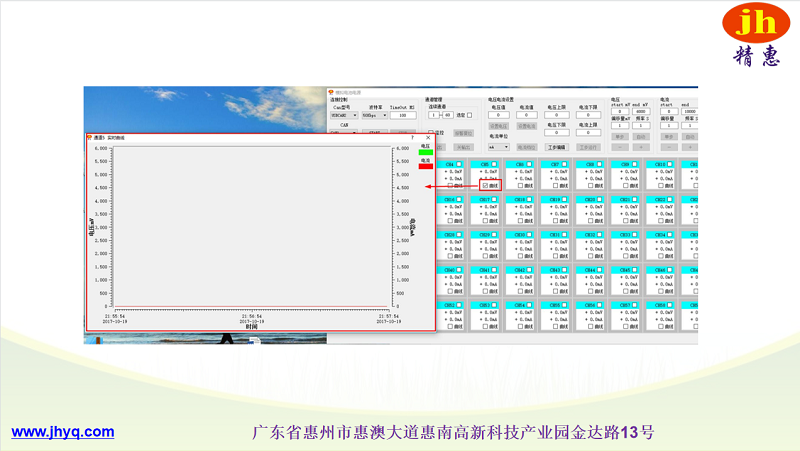The width and height of the screenshot is (800, 451).
Task: Click the 电压值 voltage value input field
Action: [498, 115]
